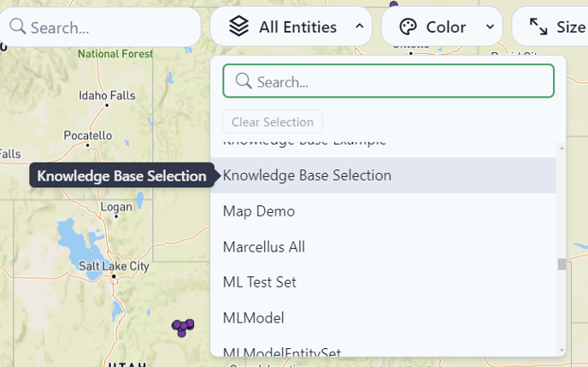
Task: Click the list scrollbar thumb
Action: click(562, 263)
